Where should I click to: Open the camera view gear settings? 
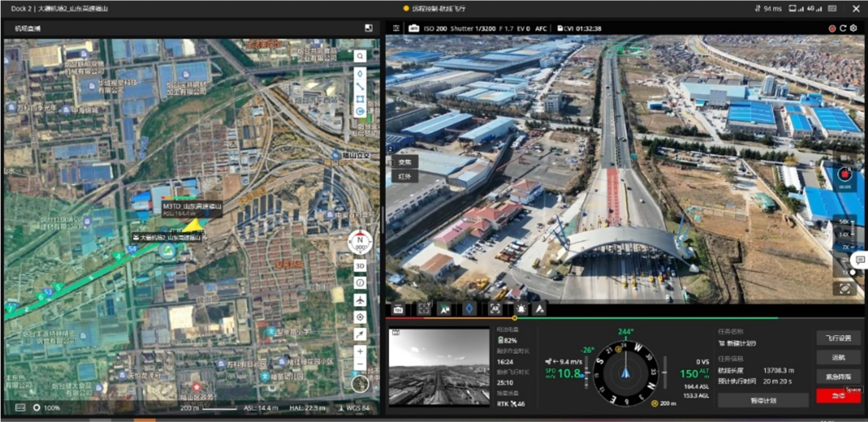tap(854, 28)
